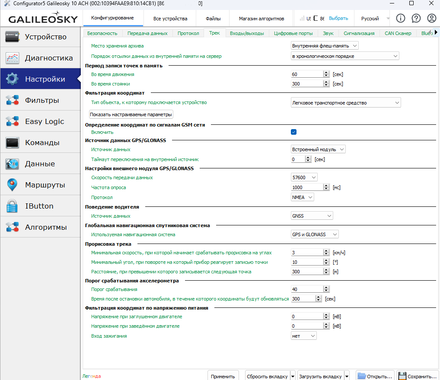Click the Легенда link

[x=92, y=376]
